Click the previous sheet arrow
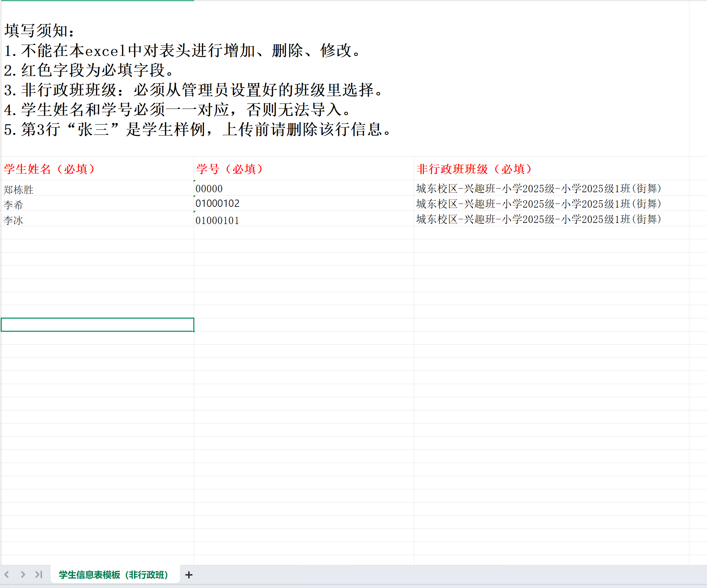Screen dimensions: 707x588 pos(7,574)
